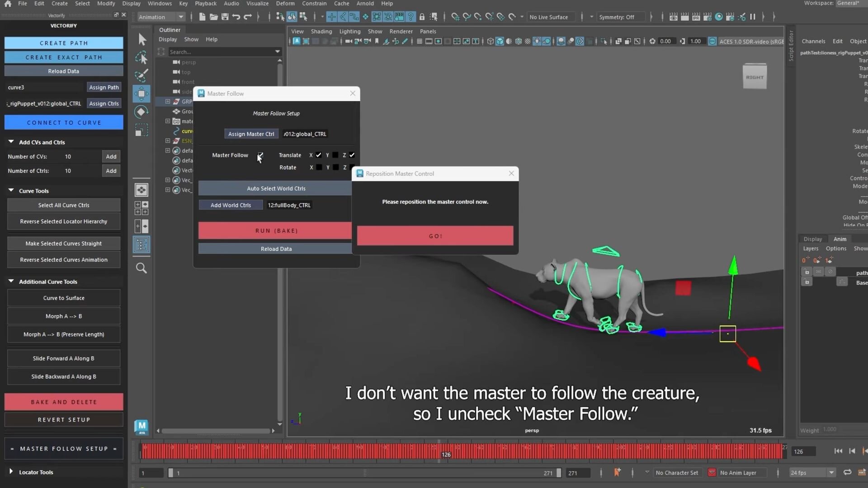The image size is (868, 488).
Task: Enable the Rotate Y checkbox
Action: (335, 167)
